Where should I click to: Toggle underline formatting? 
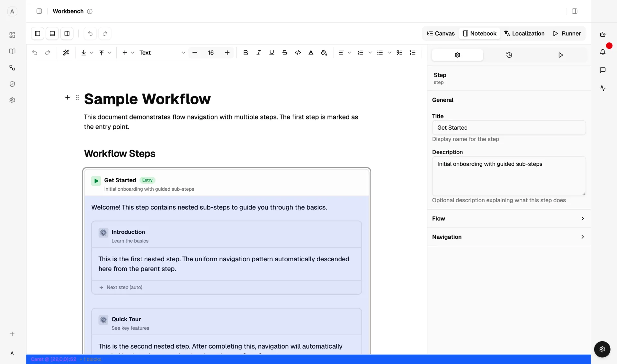pos(272,53)
